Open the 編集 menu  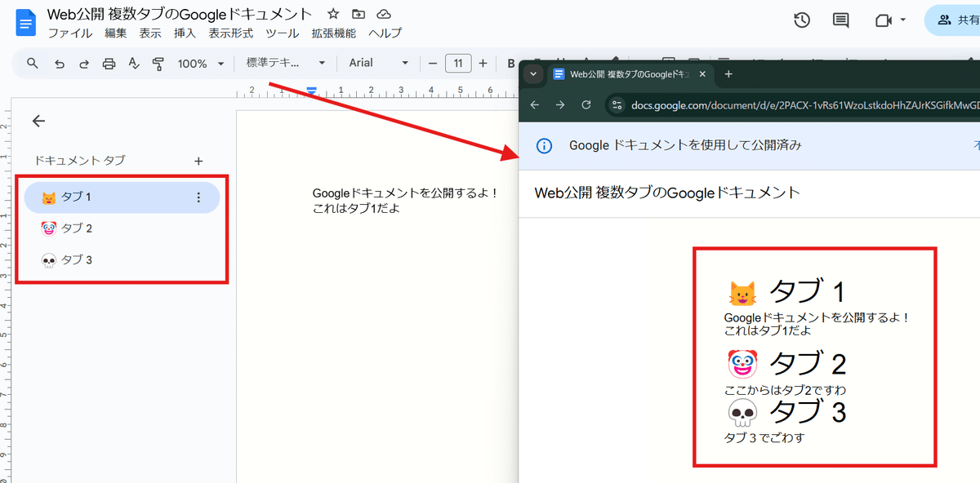click(116, 33)
